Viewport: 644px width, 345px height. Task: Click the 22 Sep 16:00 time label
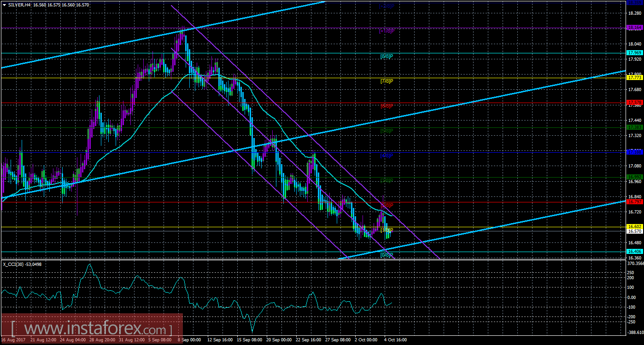[308, 340]
